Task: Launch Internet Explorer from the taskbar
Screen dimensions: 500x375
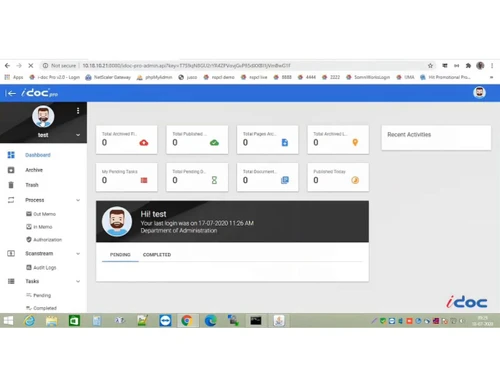Action: (29, 321)
